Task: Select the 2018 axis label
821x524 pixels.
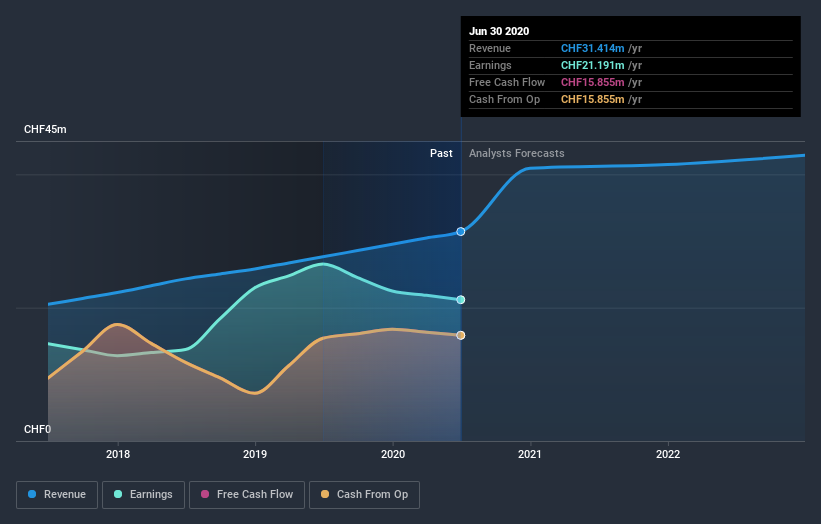Action: pyautogui.click(x=118, y=454)
